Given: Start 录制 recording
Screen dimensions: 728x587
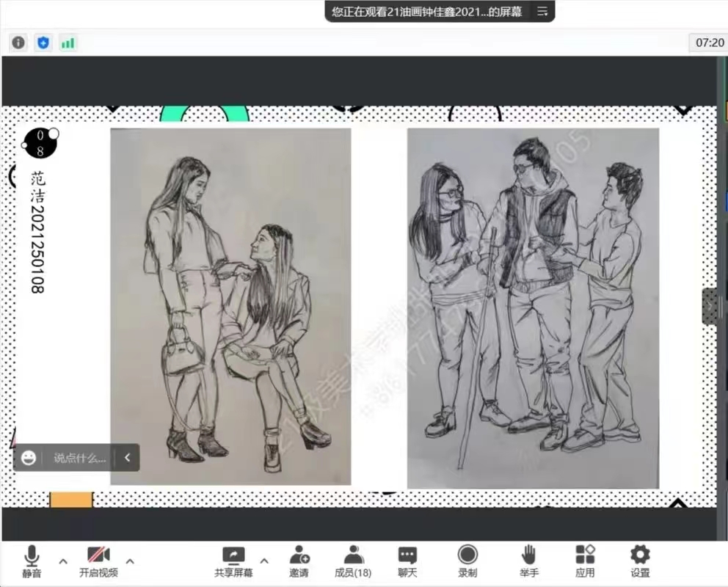Looking at the screenshot, I should (467, 561).
